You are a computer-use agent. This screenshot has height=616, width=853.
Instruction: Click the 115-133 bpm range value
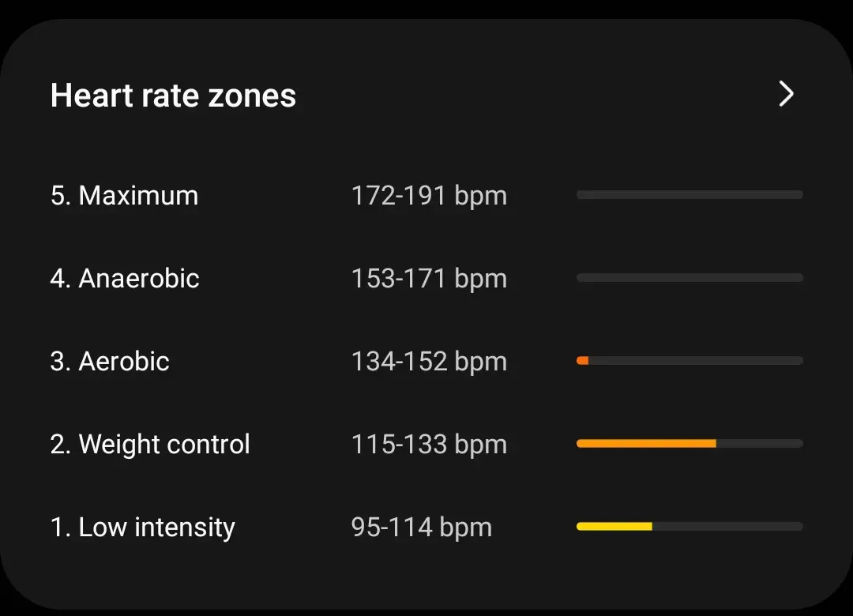429,444
